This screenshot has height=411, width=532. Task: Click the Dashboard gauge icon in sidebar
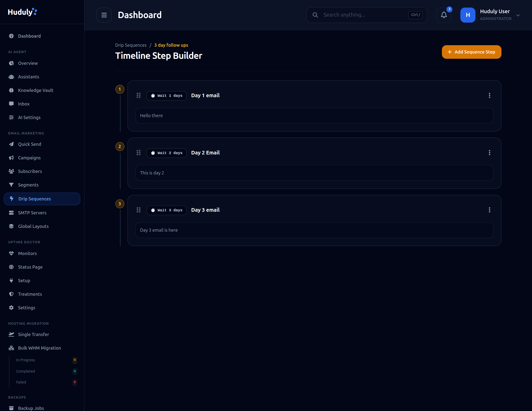(11, 36)
